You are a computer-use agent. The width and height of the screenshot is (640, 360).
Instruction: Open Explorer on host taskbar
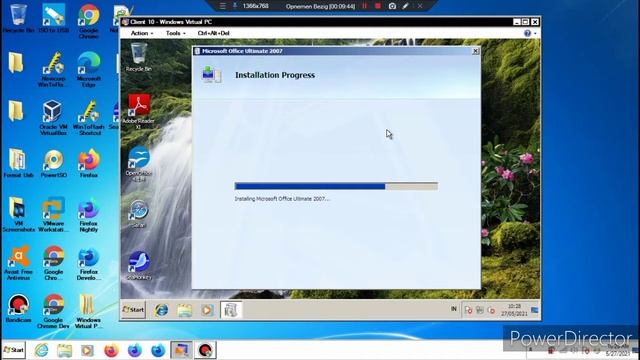tap(64, 350)
